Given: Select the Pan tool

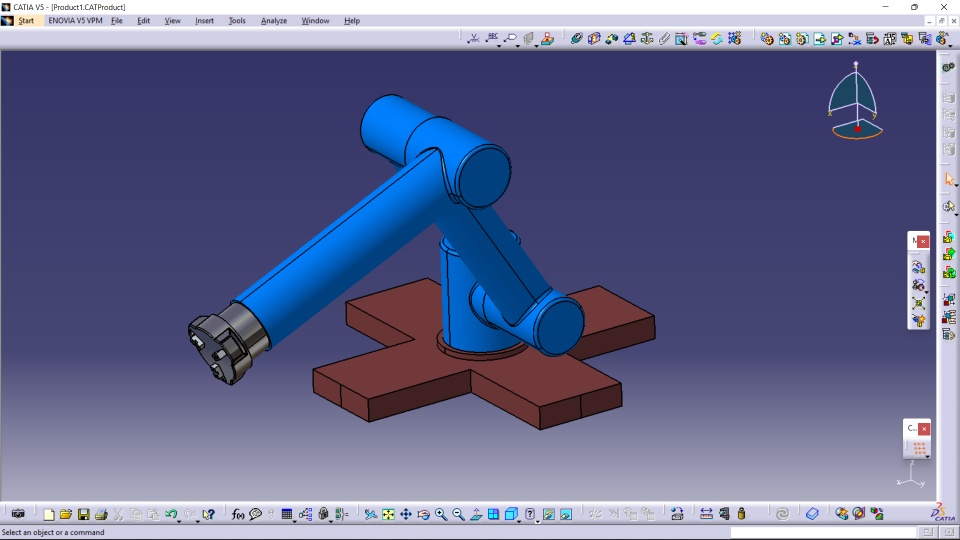Looking at the screenshot, I should tap(406, 514).
